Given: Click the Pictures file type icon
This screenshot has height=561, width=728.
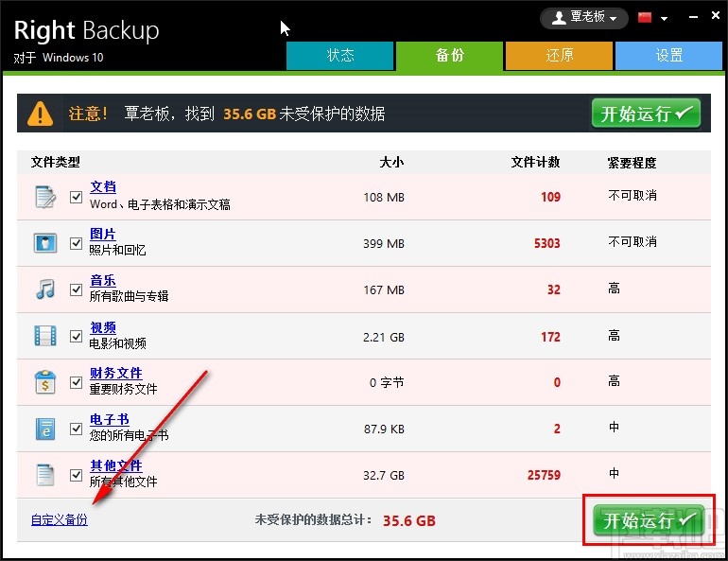Looking at the screenshot, I should coord(45,243).
